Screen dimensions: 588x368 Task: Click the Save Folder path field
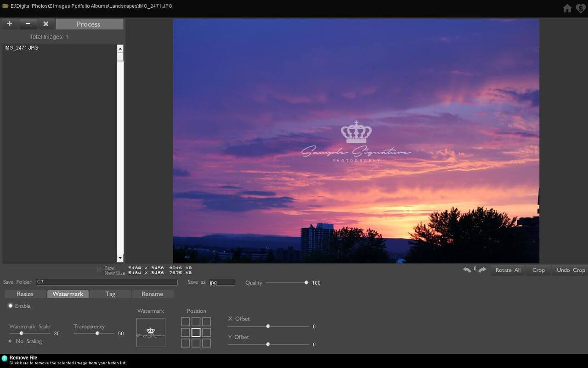(107, 282)
